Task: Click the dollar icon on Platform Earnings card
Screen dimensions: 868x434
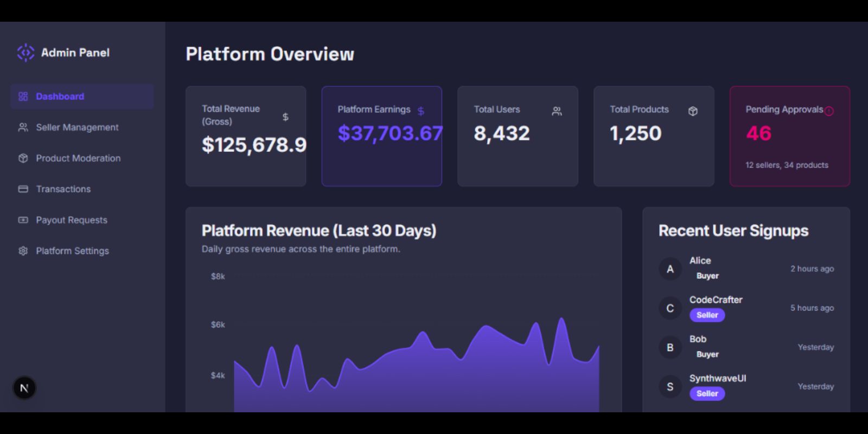Action: pyautogui.click(x=421, y=111)
